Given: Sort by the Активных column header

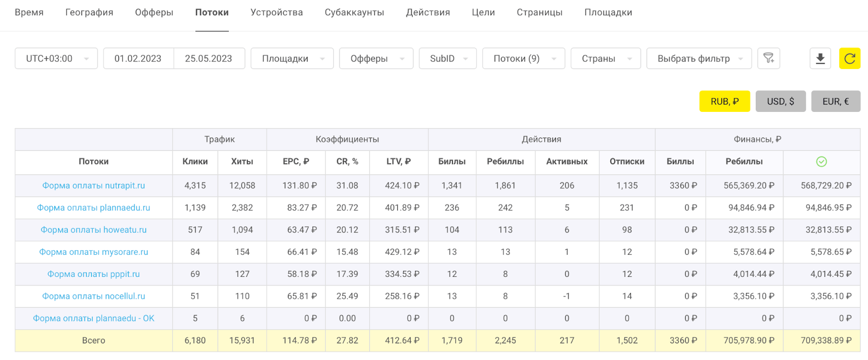Looking at the screenshot, I should coord(567,161).
